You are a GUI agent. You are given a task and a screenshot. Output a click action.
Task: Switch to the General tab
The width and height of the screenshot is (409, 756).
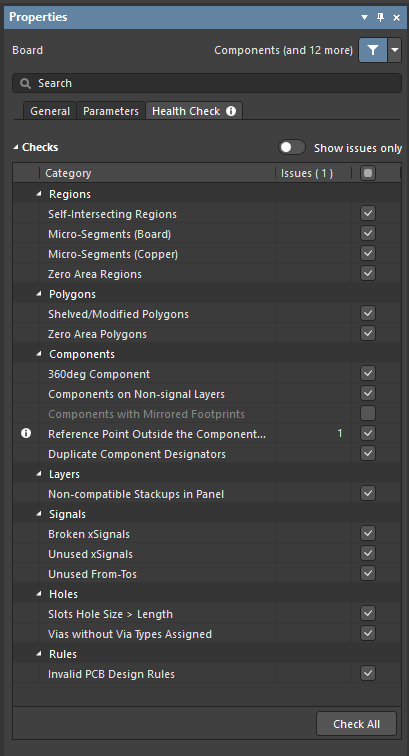pos(50,111)
